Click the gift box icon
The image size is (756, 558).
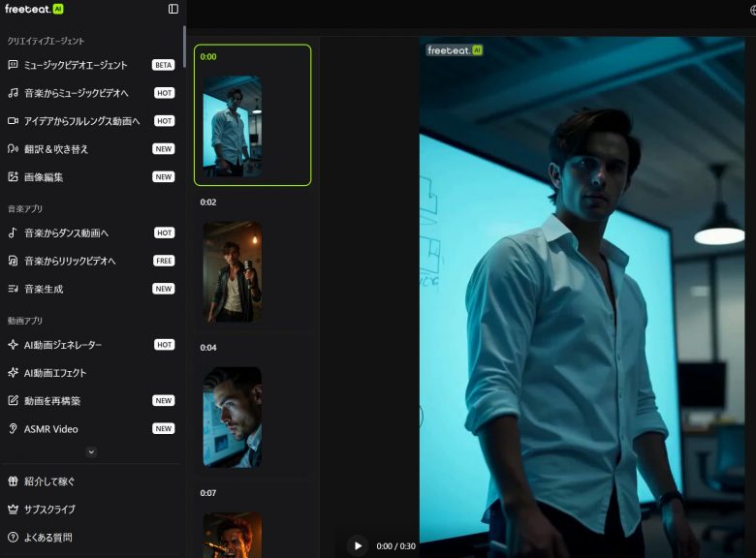tap(13, 480)
